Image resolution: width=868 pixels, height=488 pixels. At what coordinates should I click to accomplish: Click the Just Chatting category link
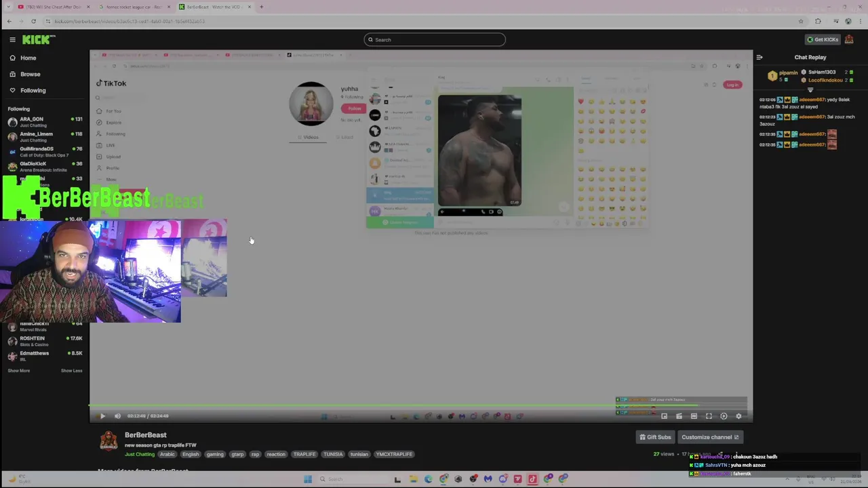click(x=140, y=454)
